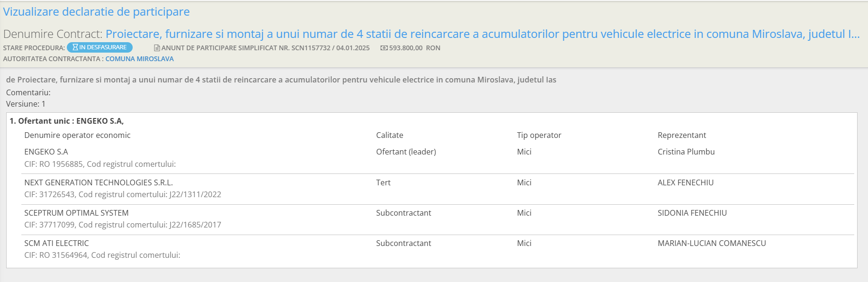Click the document icon before ANUNT DE PARTICIPARE
The image size is (868, 282).
point(157,48)
